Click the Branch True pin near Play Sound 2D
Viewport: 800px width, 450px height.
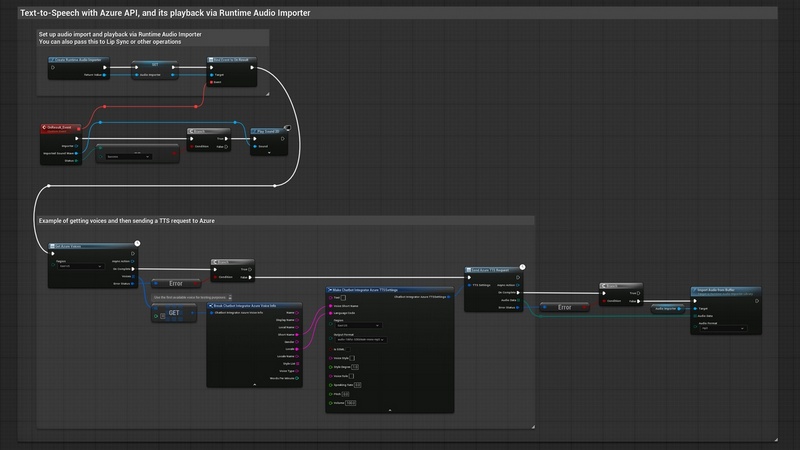click(x=225, y=138)
